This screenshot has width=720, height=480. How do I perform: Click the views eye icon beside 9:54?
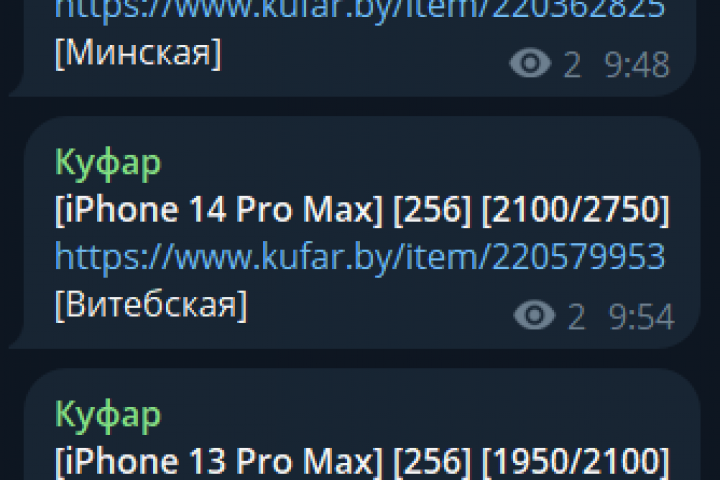point(534,315)
